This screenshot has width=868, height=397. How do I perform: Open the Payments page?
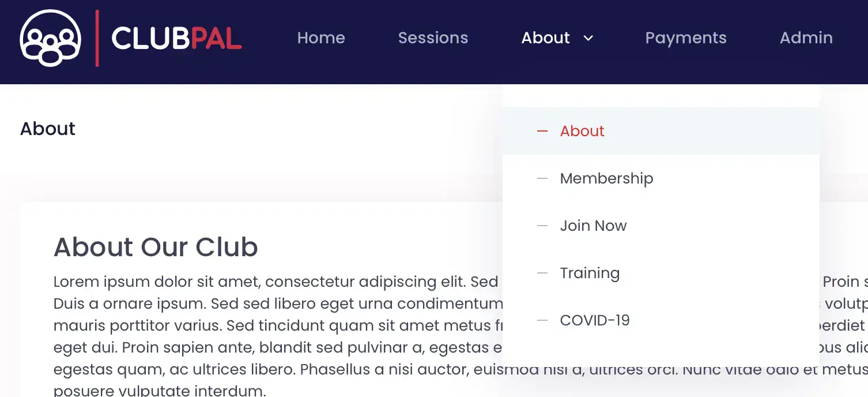click(685, 38)
